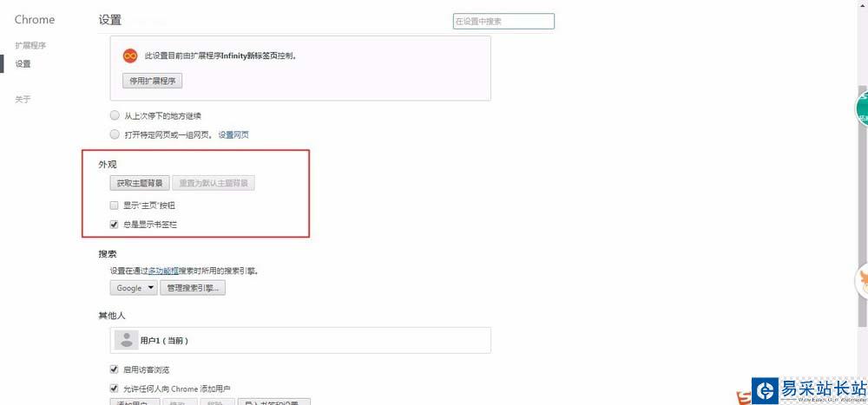Viewport: 868px width, 405px height.
Task: Click the orange floating icon at right edge
Action: click(862, 282)
